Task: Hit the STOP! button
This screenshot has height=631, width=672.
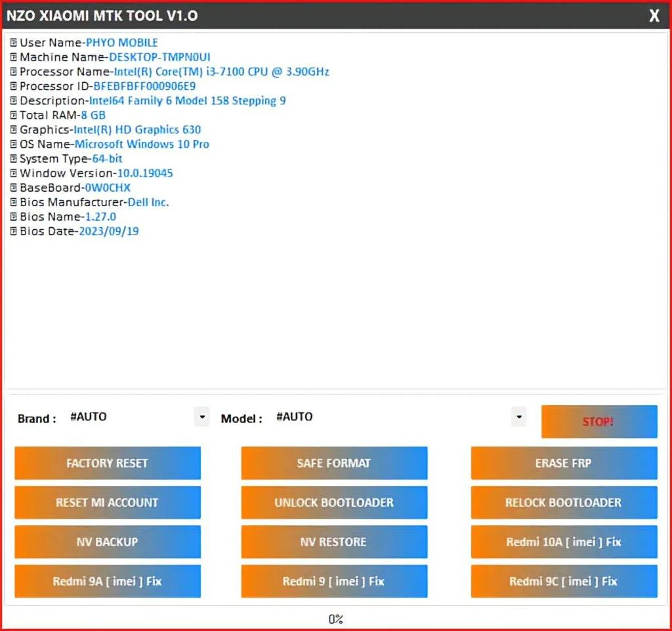Action: pyautogui.click(x=599, y=422)
